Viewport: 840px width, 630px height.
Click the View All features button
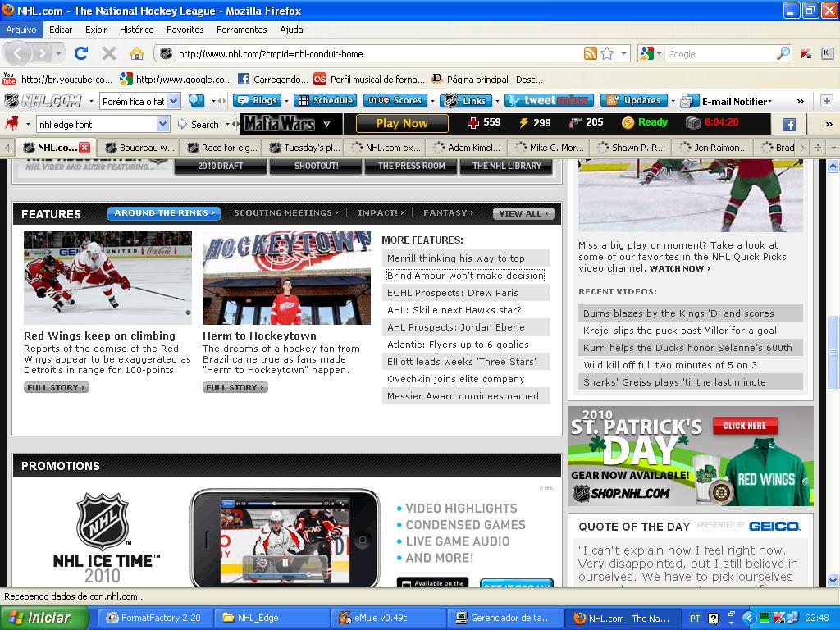tap(523, 213)
